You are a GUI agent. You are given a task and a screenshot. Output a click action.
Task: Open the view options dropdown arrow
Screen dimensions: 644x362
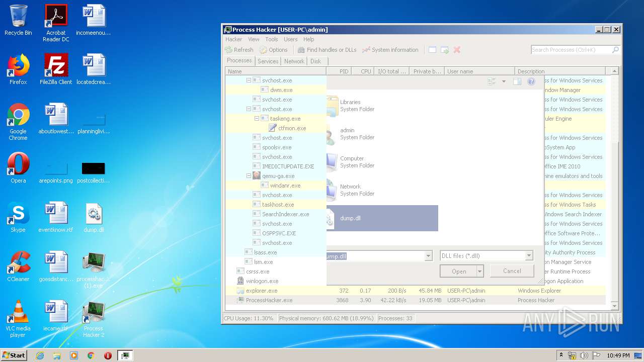pos(504,81)
